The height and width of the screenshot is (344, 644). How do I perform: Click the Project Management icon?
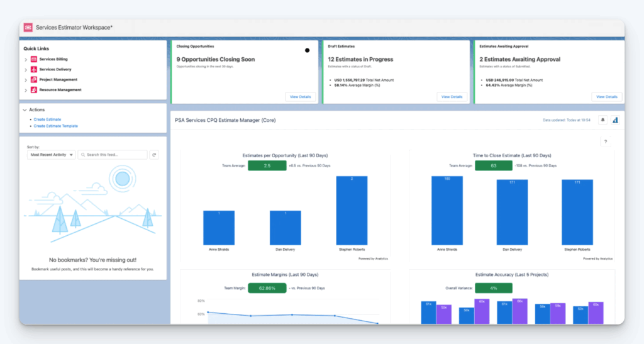pos(34,80)
